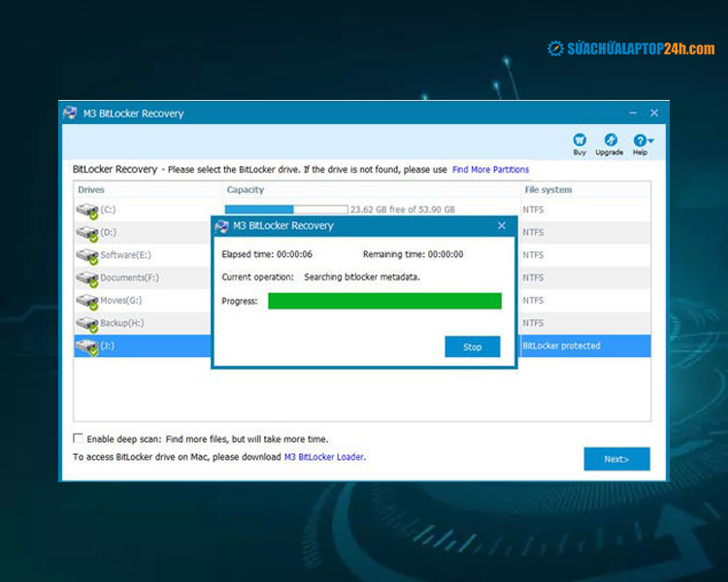Click the green progress bar
Image resolution: width=728 pixels, height=582 pixels.
coord(385,301)
